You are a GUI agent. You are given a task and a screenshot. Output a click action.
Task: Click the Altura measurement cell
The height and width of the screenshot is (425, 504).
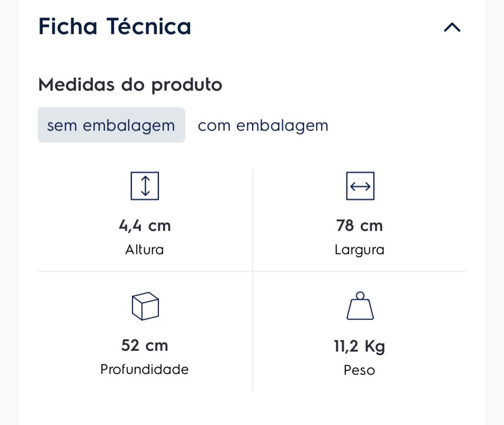point(145,221)
